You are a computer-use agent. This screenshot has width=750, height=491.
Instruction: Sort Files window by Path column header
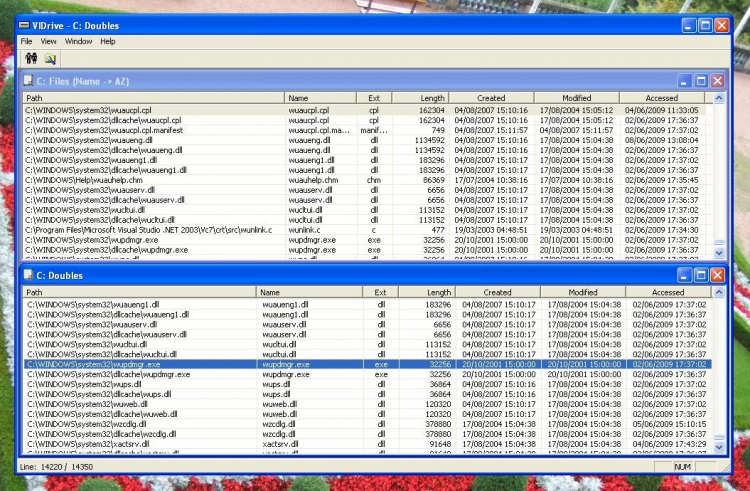[x=154, y=98]
